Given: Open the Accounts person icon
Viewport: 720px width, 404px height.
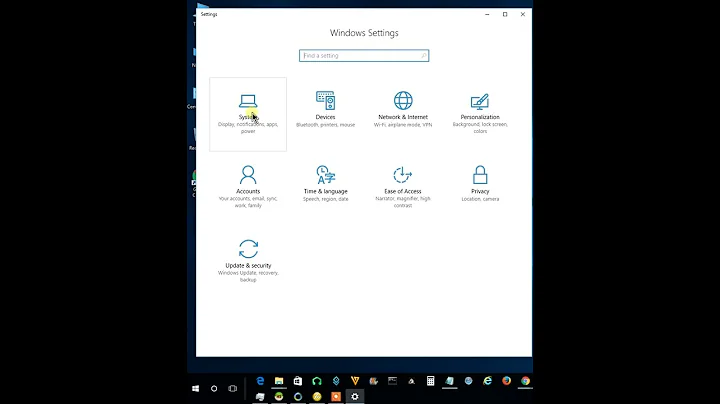Looking at the screenshot, I should [x=248, y=175].
